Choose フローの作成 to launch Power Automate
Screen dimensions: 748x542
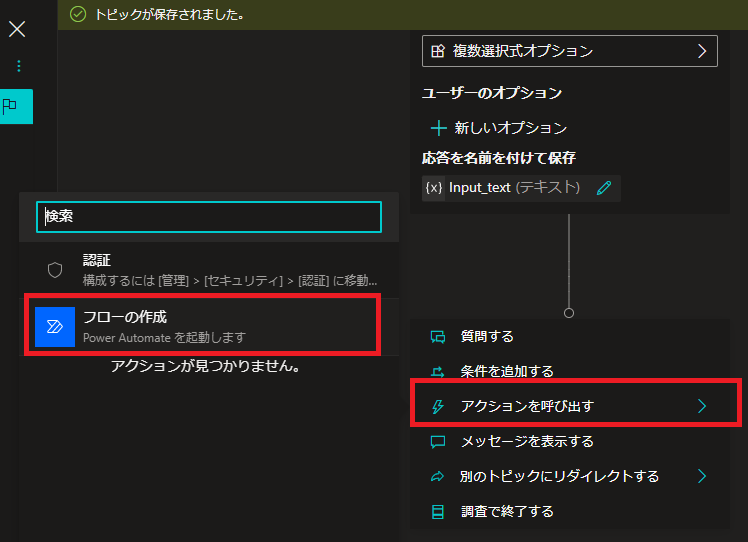[x=209, y=327]
